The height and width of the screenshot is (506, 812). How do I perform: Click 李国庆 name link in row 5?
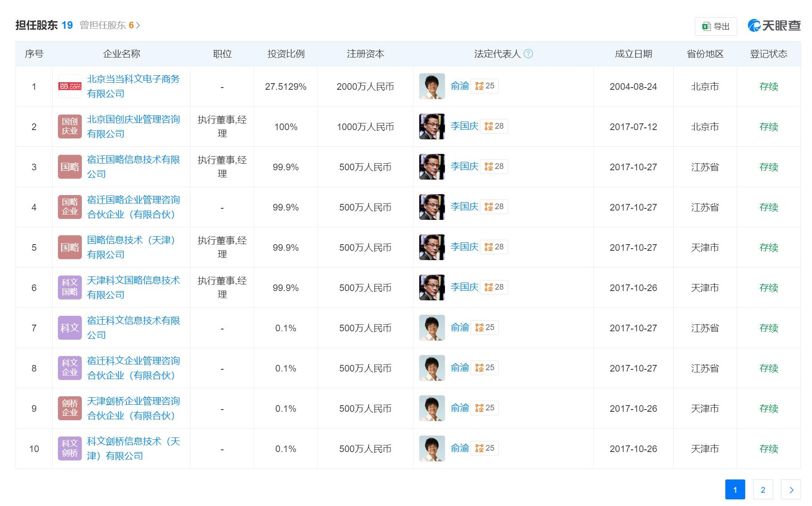click(x=464, y=247)
